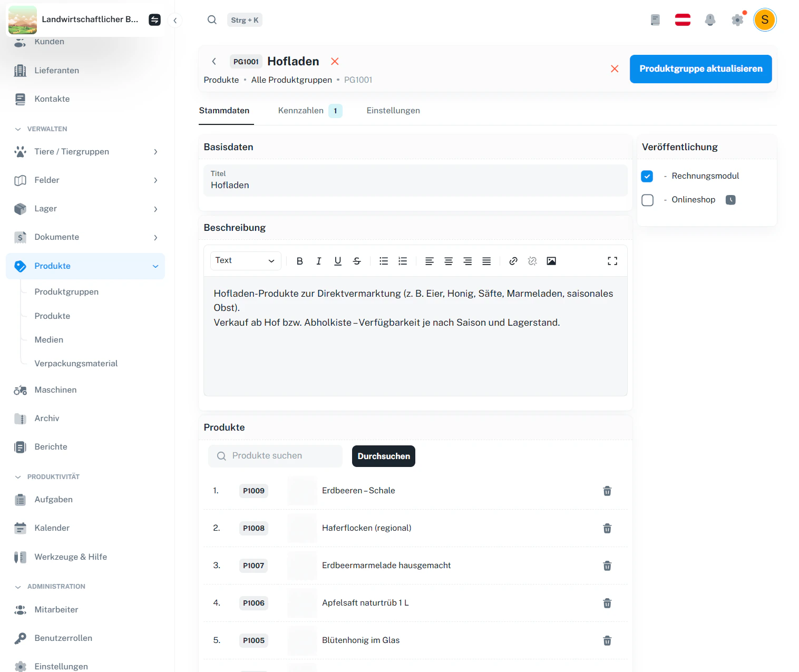Viewport: 799px width, 672px height.
Task: Open documentation book icon
Action: click(x=655, y=20)
